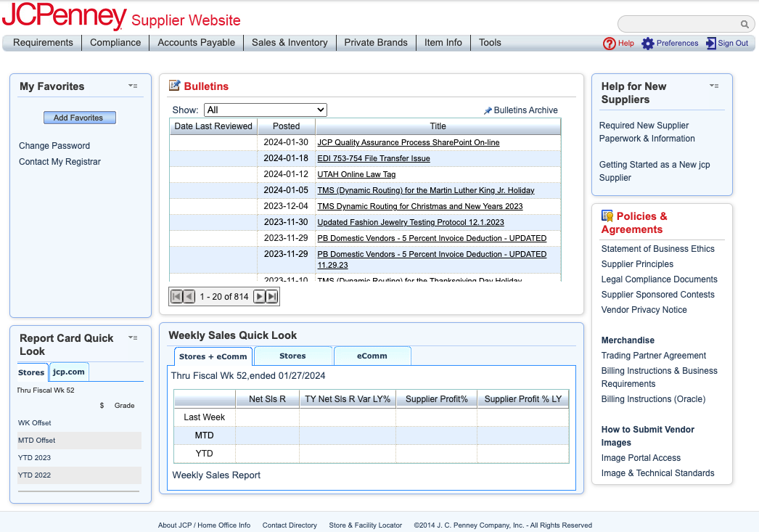Switch to the eComm sales tab
The height and width of the screenshot is (532, 759).
point(372,356)
